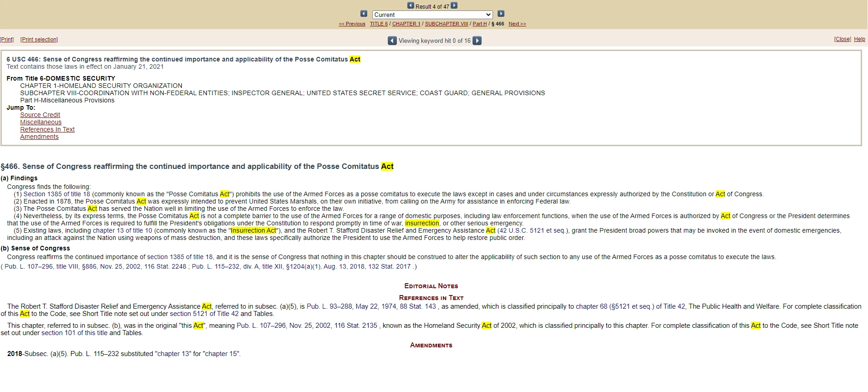Click left arrow beside the Current dropdown
Viewport: 868px width, 392px height.
364,14
